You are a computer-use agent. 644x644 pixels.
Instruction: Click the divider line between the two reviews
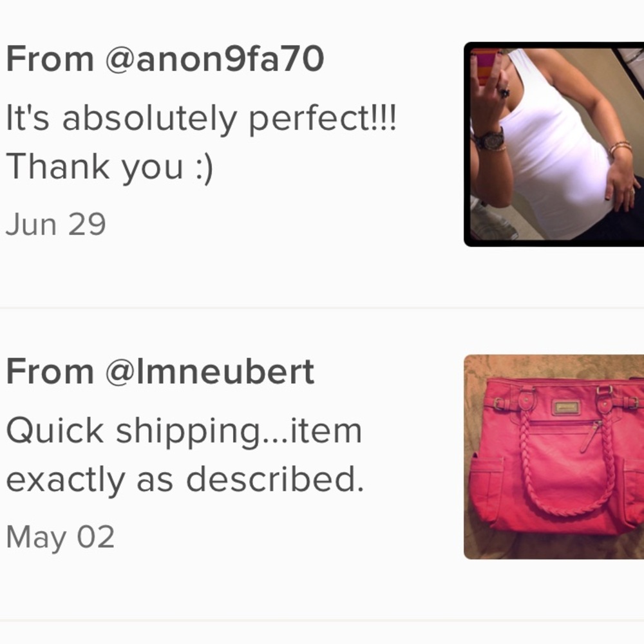point(322,308)
